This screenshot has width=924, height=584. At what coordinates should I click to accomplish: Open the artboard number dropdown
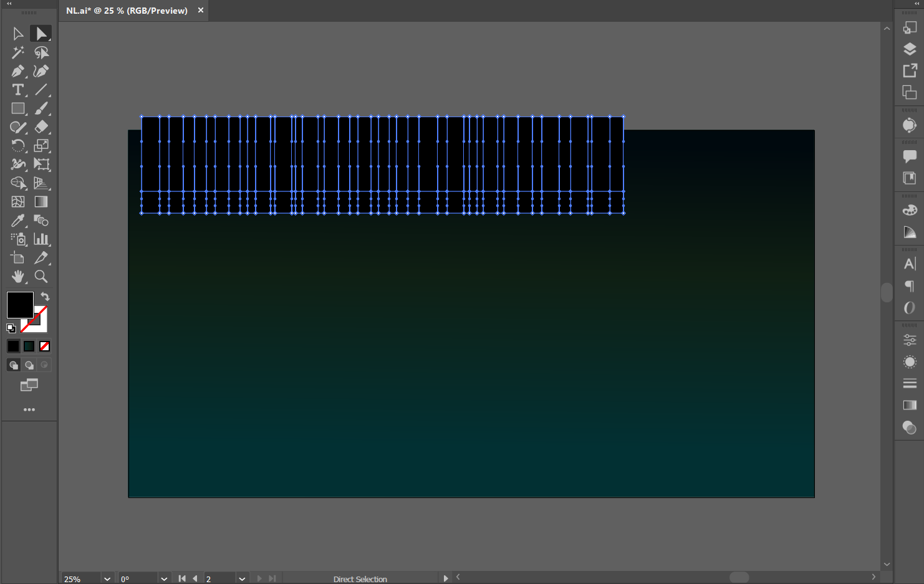point(242,578)
